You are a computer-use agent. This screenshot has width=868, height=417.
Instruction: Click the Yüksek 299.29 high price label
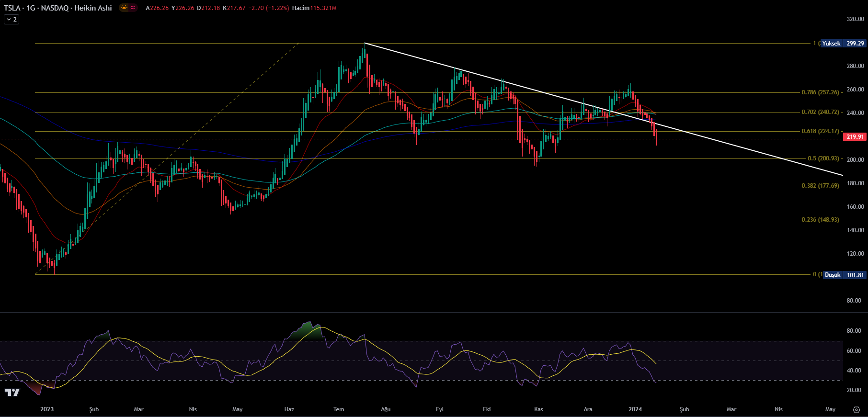pyautogui.click(x=844, y=44)
